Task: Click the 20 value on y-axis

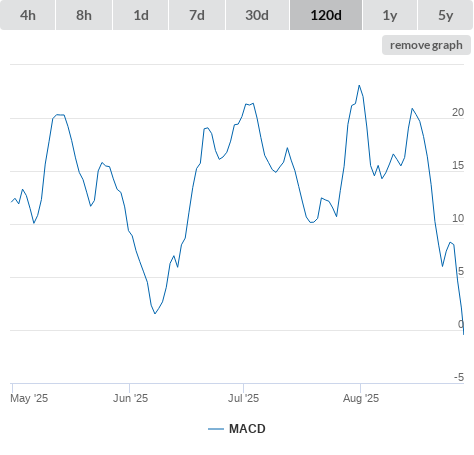Action: 458,112
